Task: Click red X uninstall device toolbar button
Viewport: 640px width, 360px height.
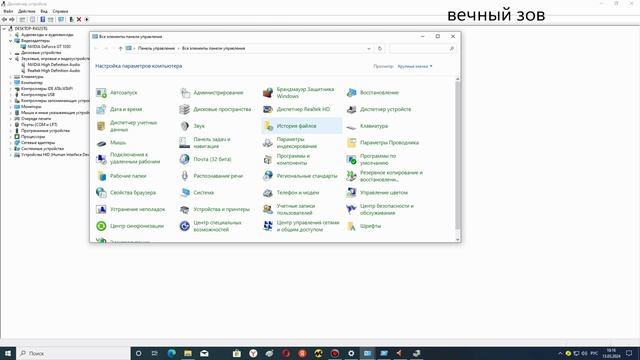Action: 79,19
